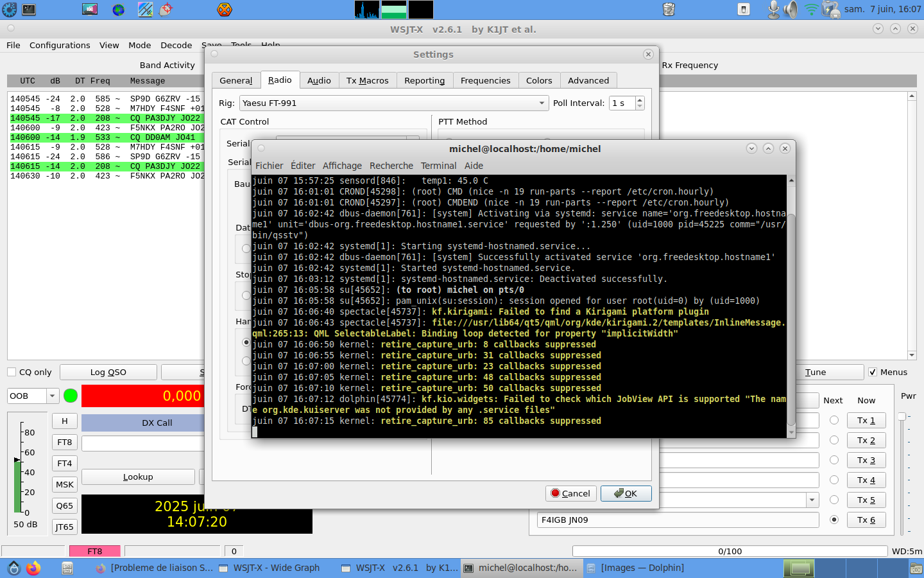Open the Tx Macros tab in Settings
This screenshot has width=924, height=578.
coord(368,80)
